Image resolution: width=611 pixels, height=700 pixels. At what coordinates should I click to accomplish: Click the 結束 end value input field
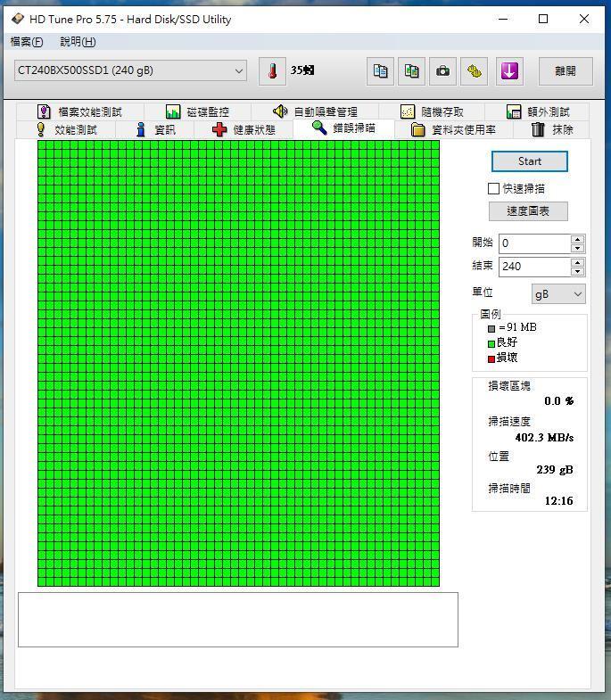click(533, 267)
